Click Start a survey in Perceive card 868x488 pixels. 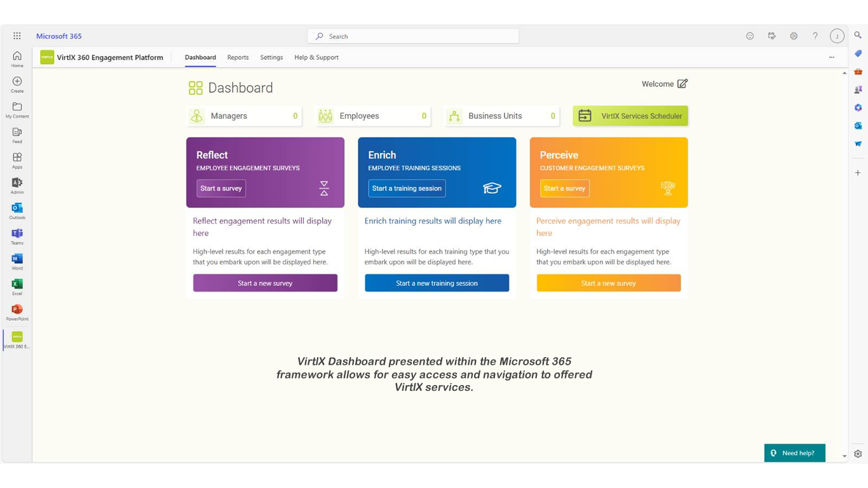(x=564, y=189)
